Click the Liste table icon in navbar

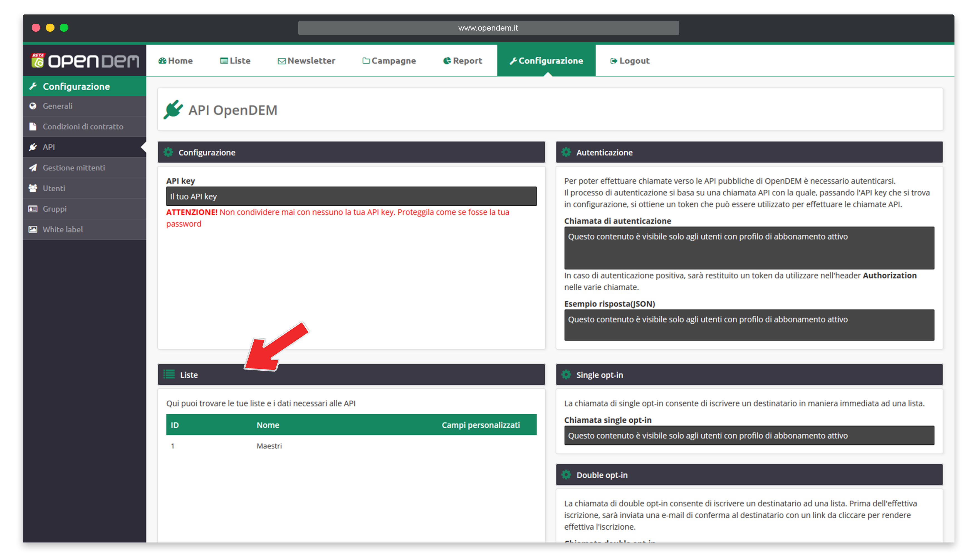coord(224,61)
